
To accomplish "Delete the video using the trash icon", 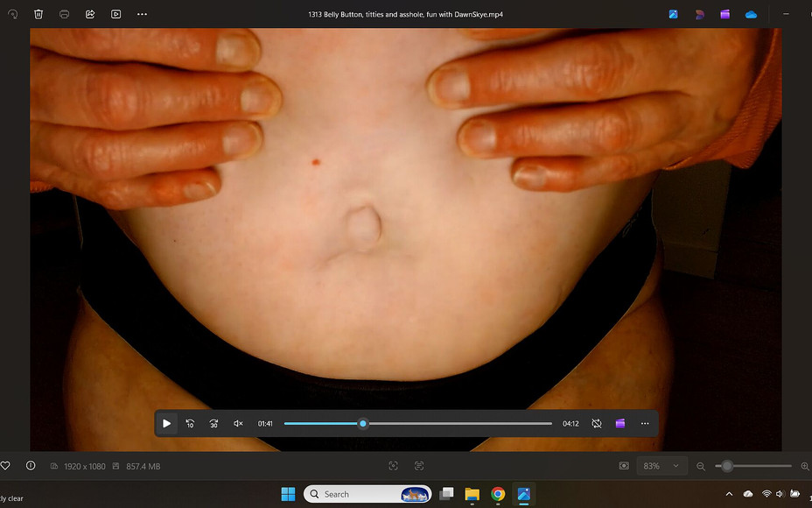I will tap(38, 14).
